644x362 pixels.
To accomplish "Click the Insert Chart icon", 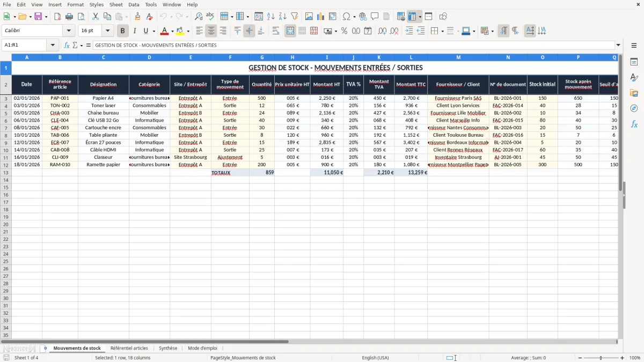I will [x=321, y=17].
